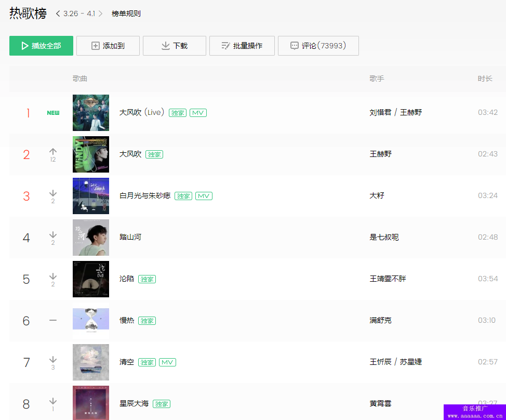Screen dimensions: 506x420
Task: Play the MV for 清空
Action: point(167,362)
